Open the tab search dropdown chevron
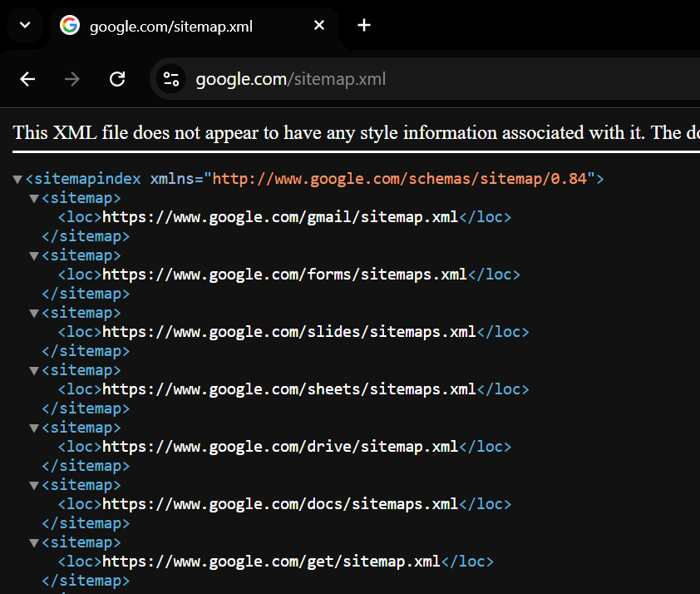 (25, 25)
